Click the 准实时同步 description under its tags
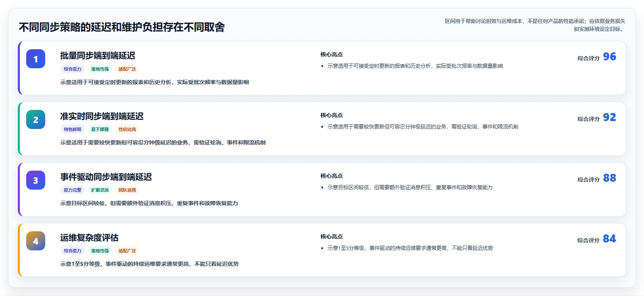The width and height of the screenshot is (644, 296). [x=163, y=142]
